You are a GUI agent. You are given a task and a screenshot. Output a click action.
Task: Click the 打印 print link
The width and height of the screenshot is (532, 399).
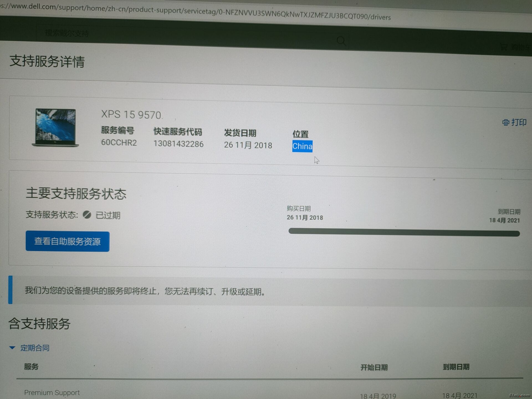[514, 122]
